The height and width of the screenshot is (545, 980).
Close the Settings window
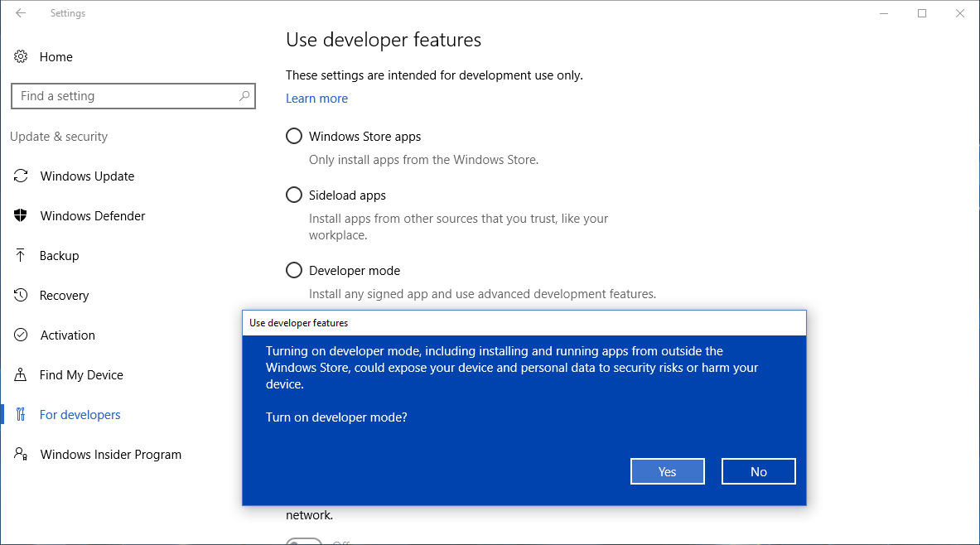point(960,13)
